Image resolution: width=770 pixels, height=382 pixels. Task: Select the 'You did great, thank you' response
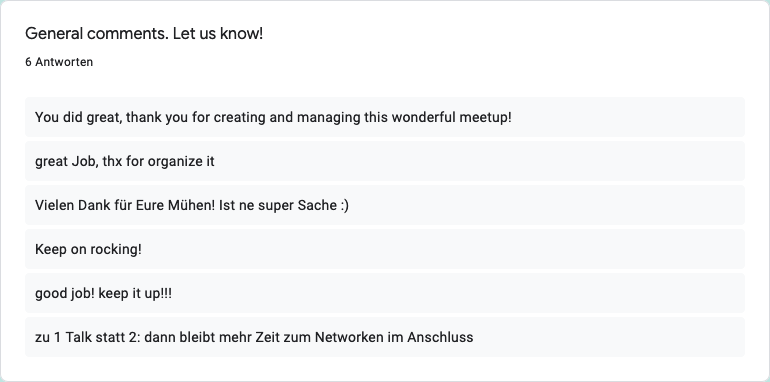[385, 117]
